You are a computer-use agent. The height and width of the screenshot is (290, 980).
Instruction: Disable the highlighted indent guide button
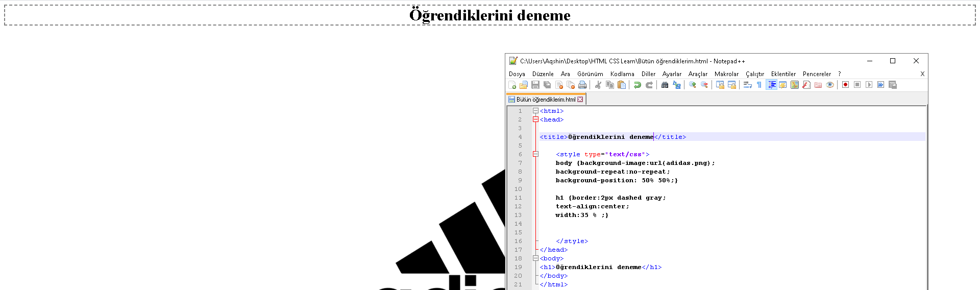pyautogui.click(x=772, y=85)
